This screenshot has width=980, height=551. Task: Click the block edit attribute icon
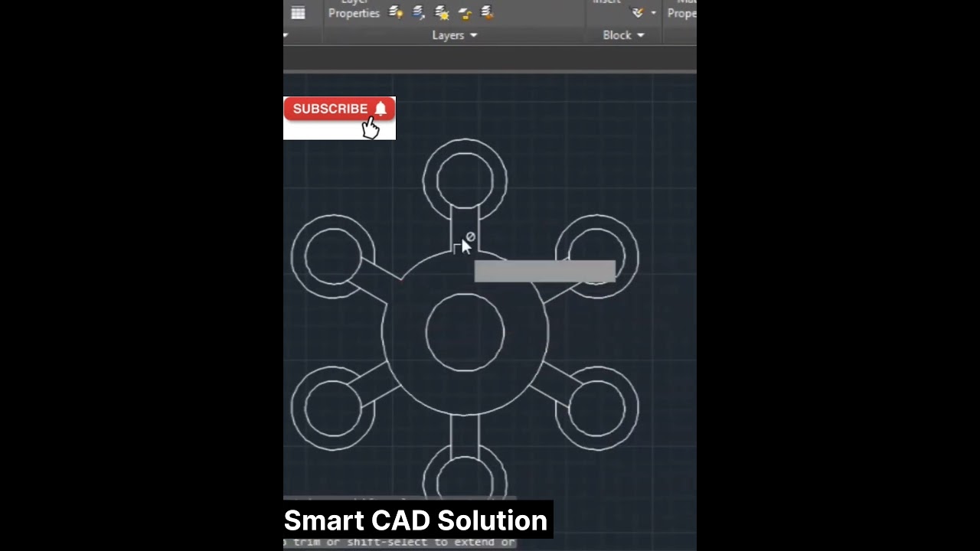[638, 12]
